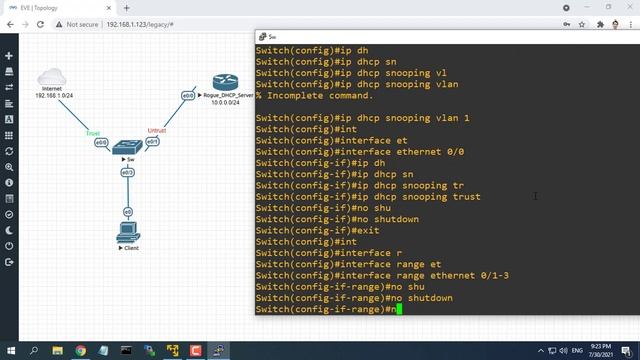Select the Internet cloud node
Screen dimensions: 640x360
pos(52,77)
